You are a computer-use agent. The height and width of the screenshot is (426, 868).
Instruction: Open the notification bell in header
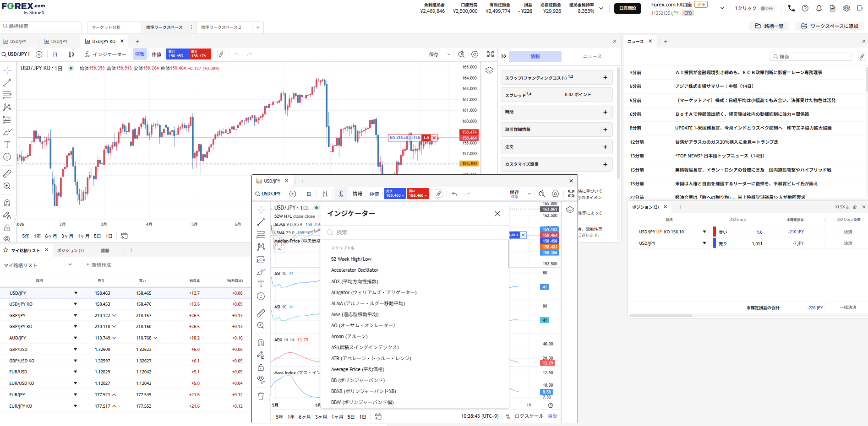(x=819, y=8)
